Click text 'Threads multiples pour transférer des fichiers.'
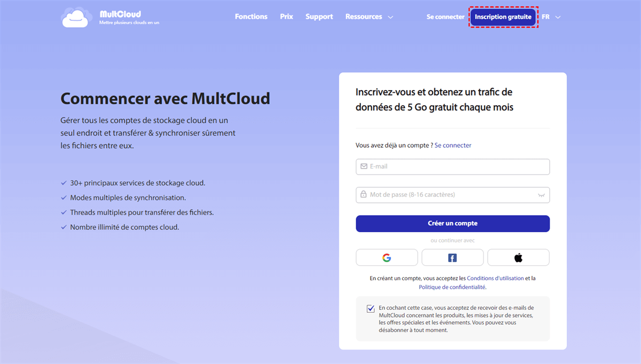 (x=142, y=212)
